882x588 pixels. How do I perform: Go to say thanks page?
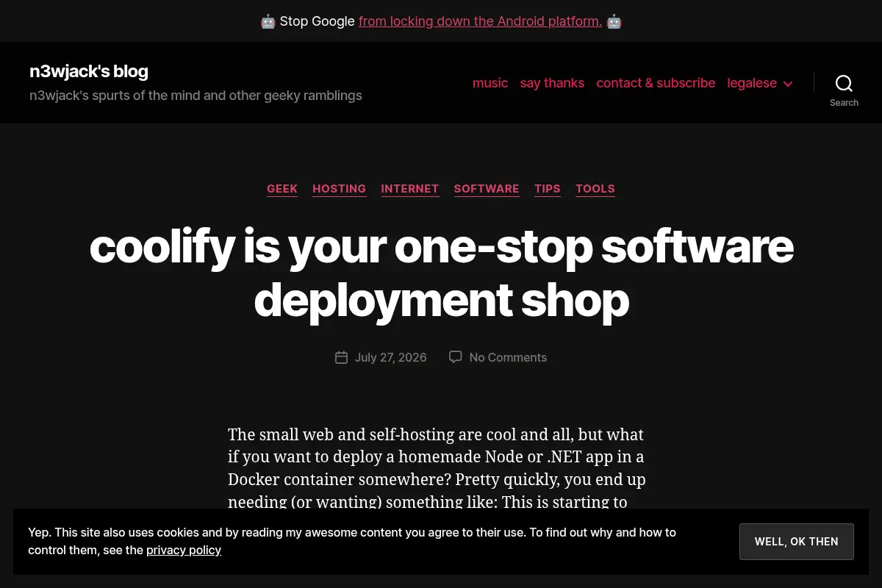click(x=552, y=83)
